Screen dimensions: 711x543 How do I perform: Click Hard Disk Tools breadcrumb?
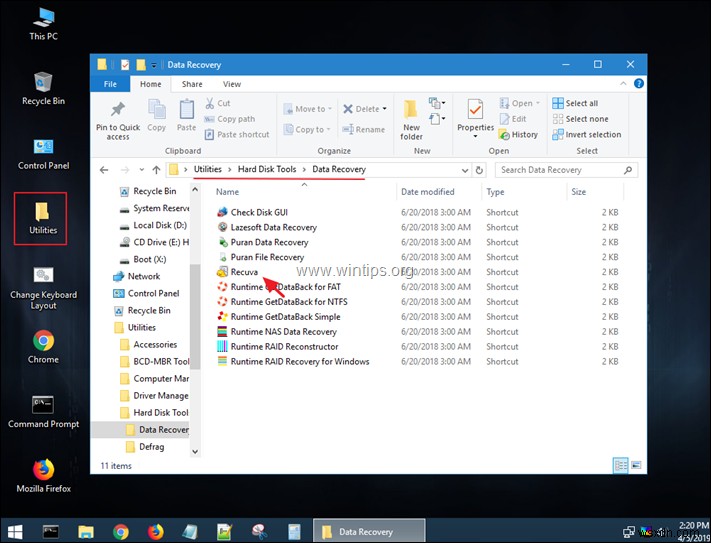(267, 169)
